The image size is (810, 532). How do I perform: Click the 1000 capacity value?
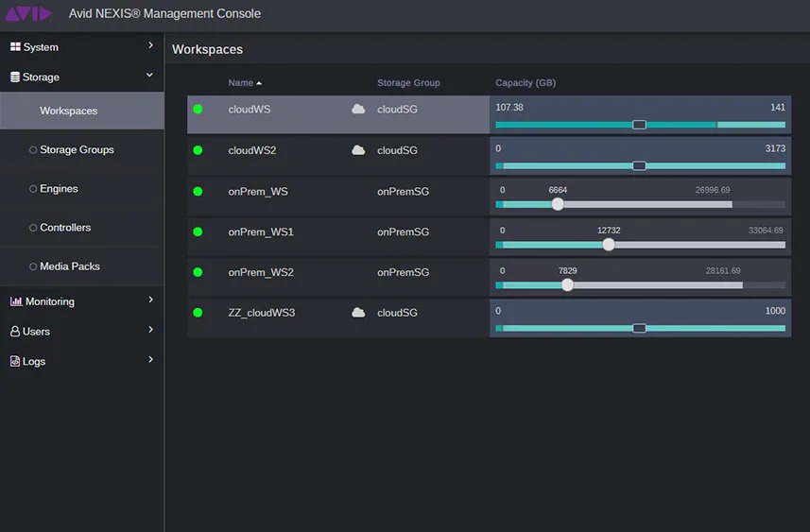775,311
